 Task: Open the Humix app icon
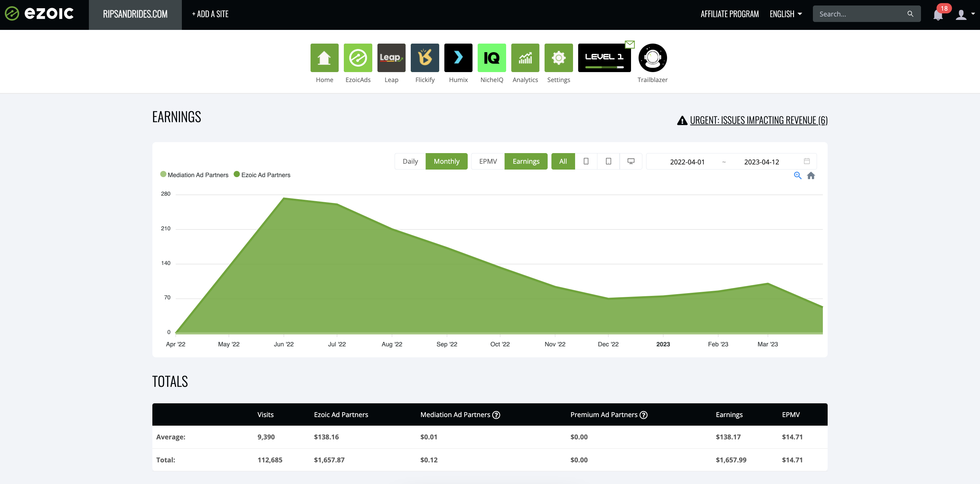coord(458,57)
